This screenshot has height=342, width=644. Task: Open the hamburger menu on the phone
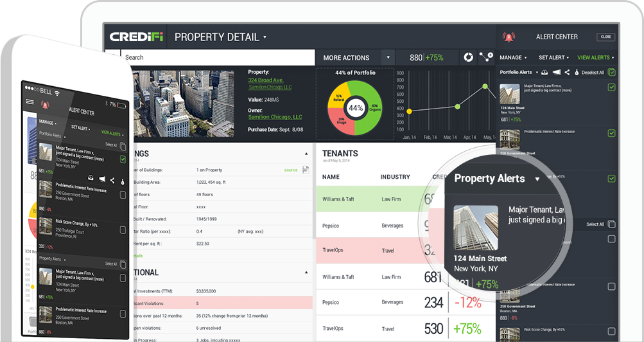[x=30, y=101]
